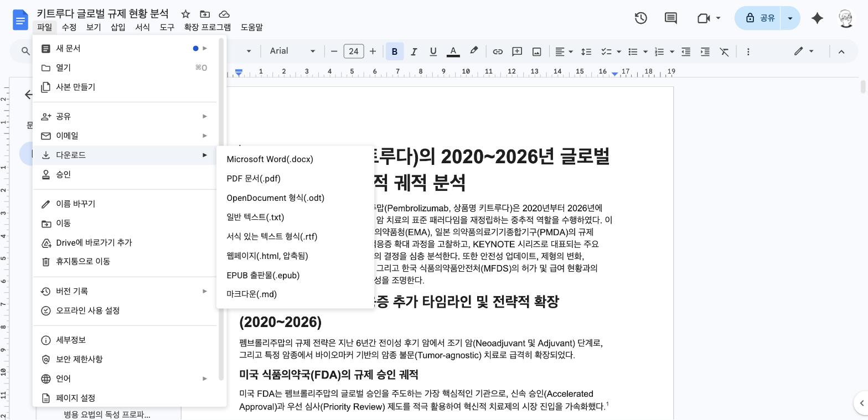
Task: Open the more toolbar options (three dots)
Action: tap(748, 51)
